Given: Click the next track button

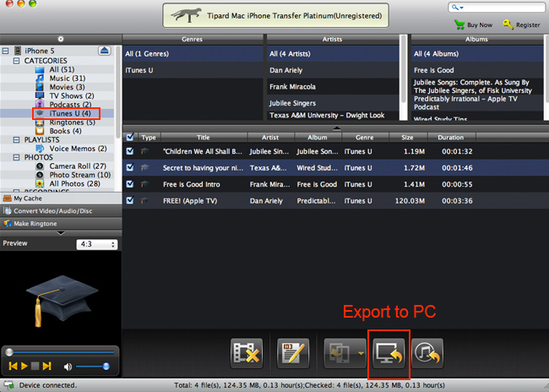Looking at the screenshot, I should coord(46,366).
